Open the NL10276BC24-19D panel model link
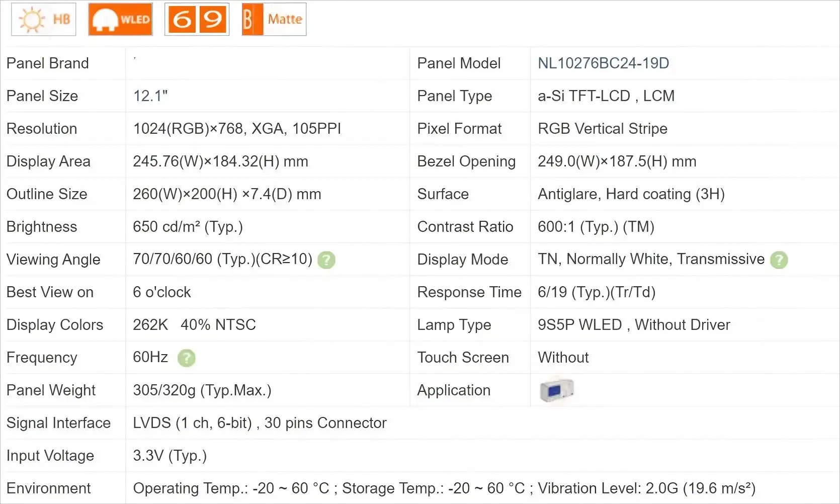This screenshot has height=504, width=840. pos(603,63)
